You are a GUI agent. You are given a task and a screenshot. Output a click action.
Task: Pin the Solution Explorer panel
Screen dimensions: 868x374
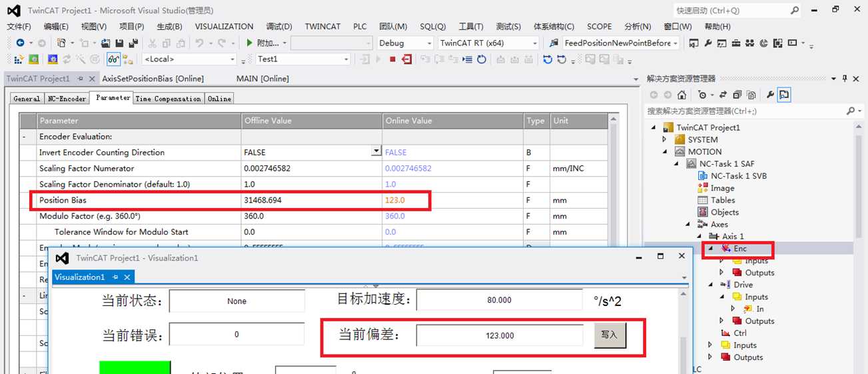pos(844,78)
